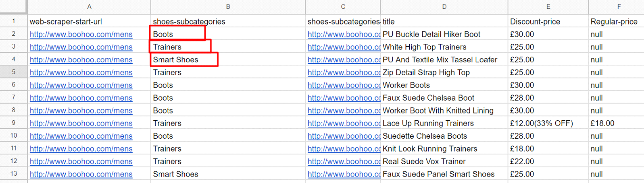Select row 5 header
Viewport: 644px width, 183px height.
point(13,72)
